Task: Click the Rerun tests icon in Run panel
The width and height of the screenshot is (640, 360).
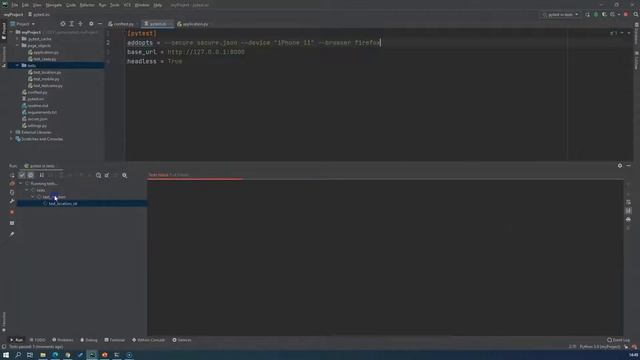Action: [x=12, y=175]
